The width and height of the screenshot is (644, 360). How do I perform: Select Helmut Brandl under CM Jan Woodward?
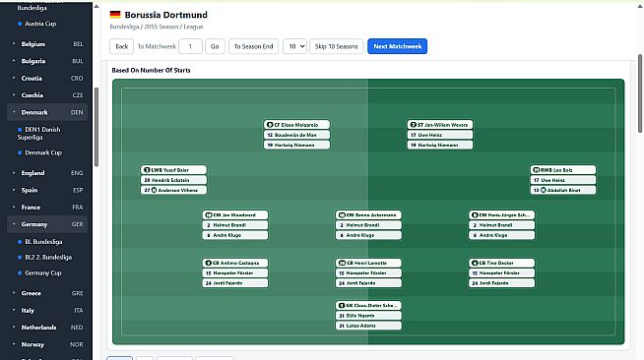[235, 225]
